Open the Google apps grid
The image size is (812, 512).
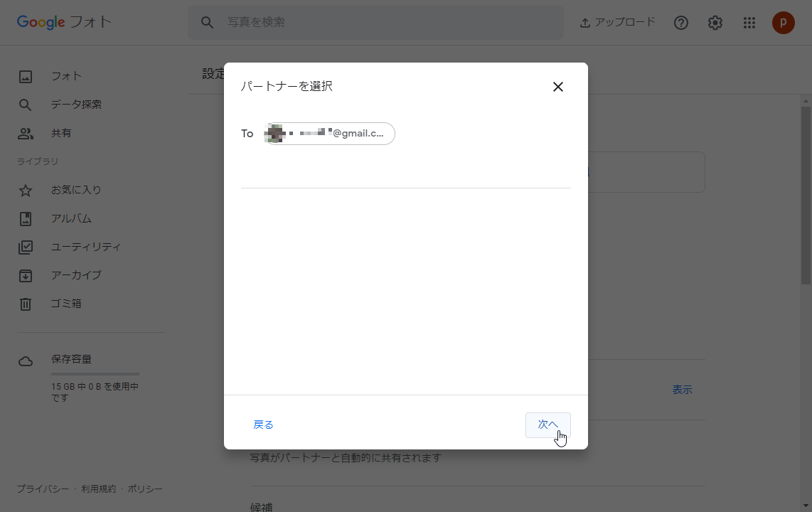pyautogui.click(x=749, y=22)
